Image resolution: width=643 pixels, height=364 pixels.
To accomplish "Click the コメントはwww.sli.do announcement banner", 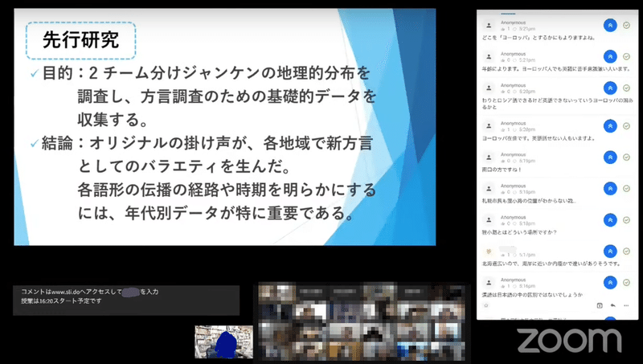I will [x=126, y=301].
